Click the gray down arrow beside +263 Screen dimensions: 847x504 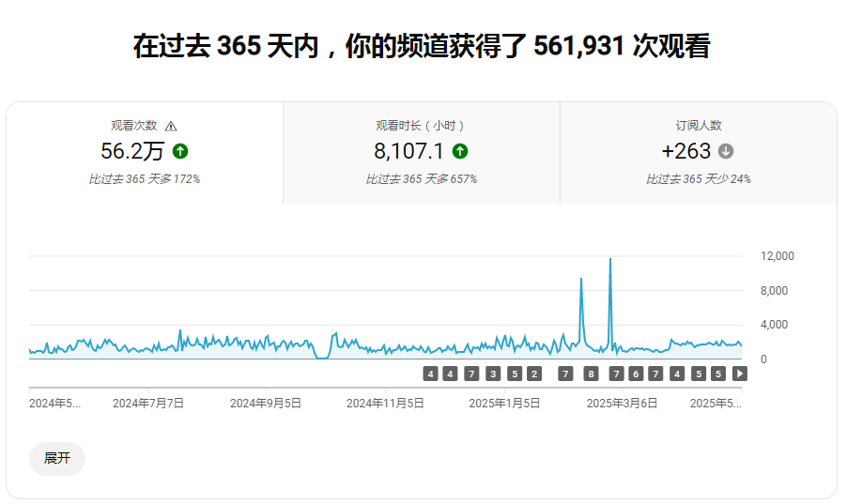pos(726,151)
